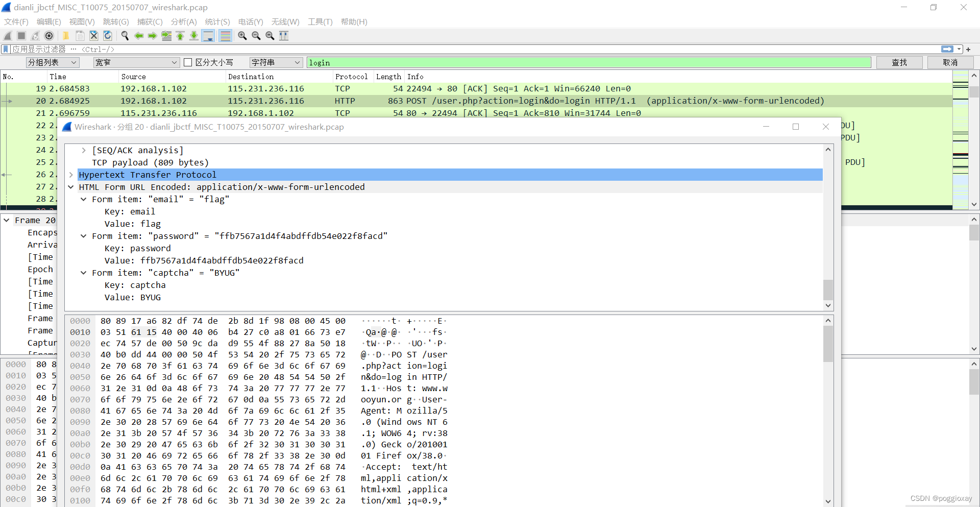Open the 视图(V) menu
Screen dimensions: 980x507
click(82, 21)
